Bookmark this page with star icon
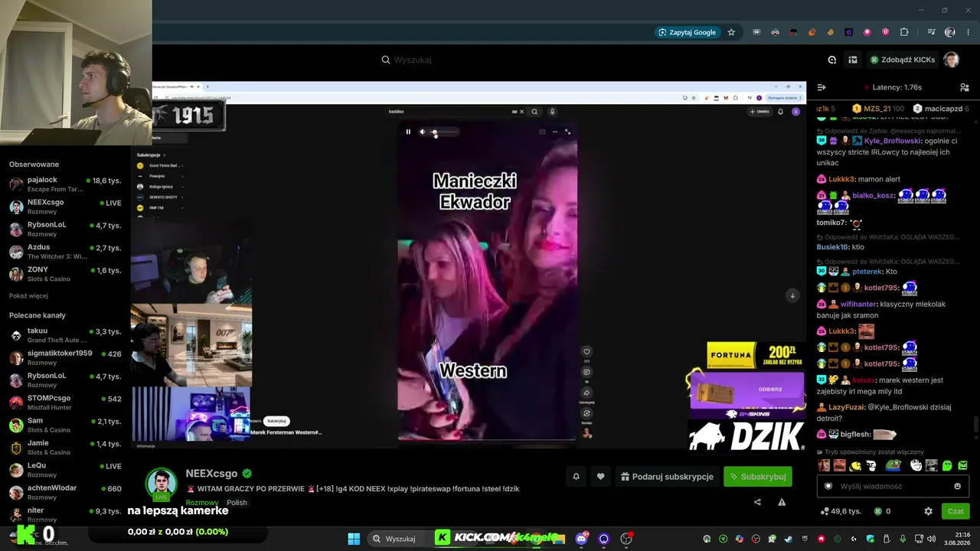 (731, 32)
